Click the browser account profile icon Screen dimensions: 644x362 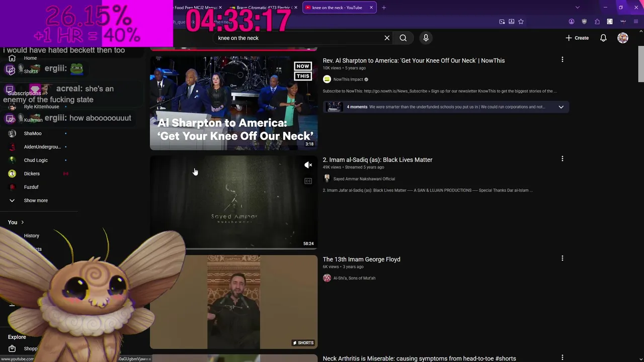pyautogui.click(x=572, y=22)
